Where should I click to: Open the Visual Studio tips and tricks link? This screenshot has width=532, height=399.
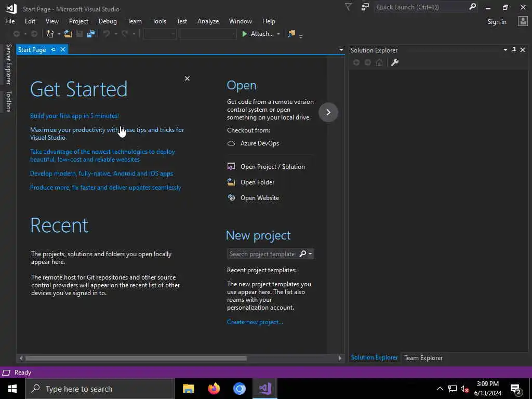[107, 134]
